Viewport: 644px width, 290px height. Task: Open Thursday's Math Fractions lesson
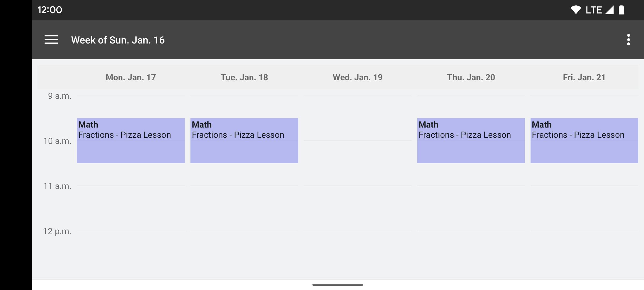point(471,141)
